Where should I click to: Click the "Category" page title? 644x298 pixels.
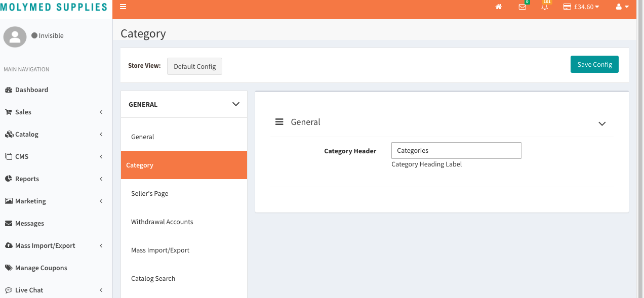tap(143, 33)
